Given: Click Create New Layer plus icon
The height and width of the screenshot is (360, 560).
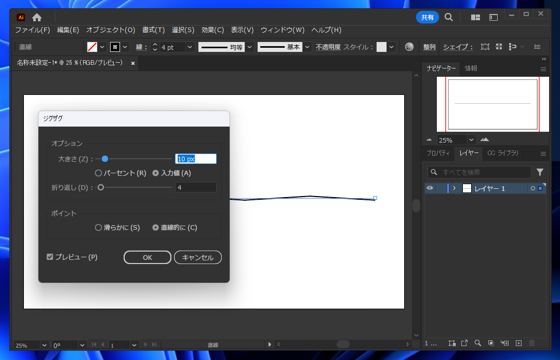Looking at the screenshot, I should pyautogui.click(x=519, y=343).
